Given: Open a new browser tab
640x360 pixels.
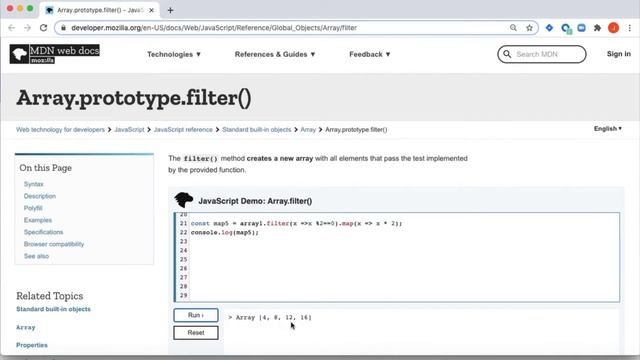Looking at the screenshot, I should point(170,10).
